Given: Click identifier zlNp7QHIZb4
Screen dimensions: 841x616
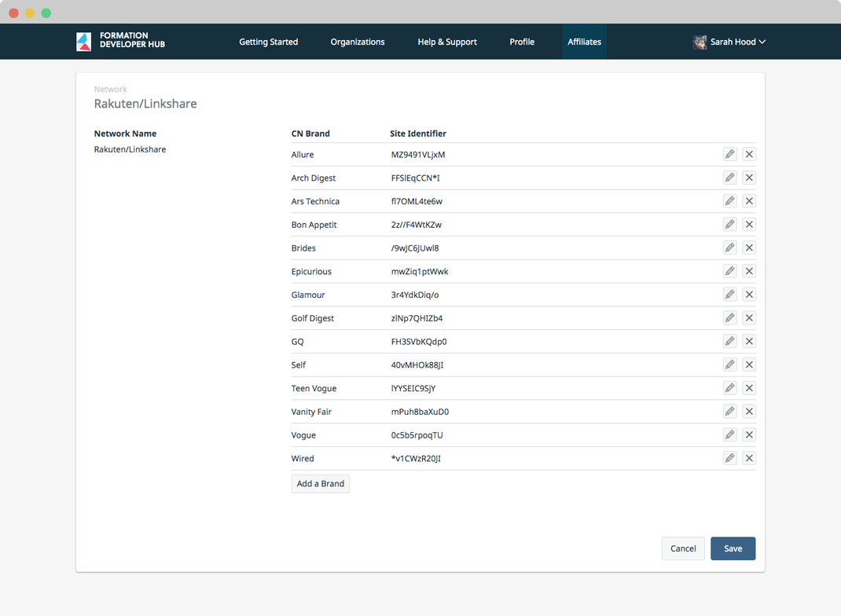Looking at the screenshot, I should (417, 318).
